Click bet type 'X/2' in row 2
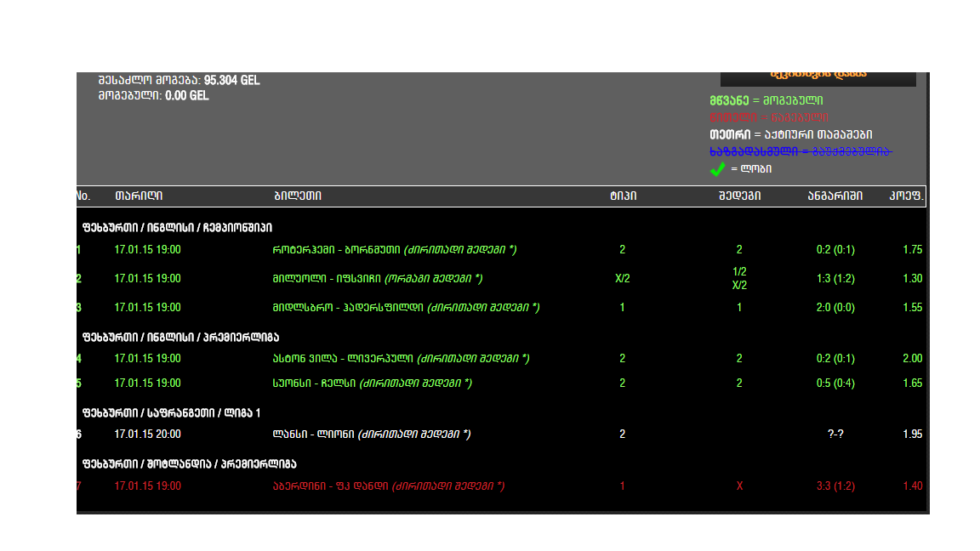 pyautogui.click(x=623, y=279)
